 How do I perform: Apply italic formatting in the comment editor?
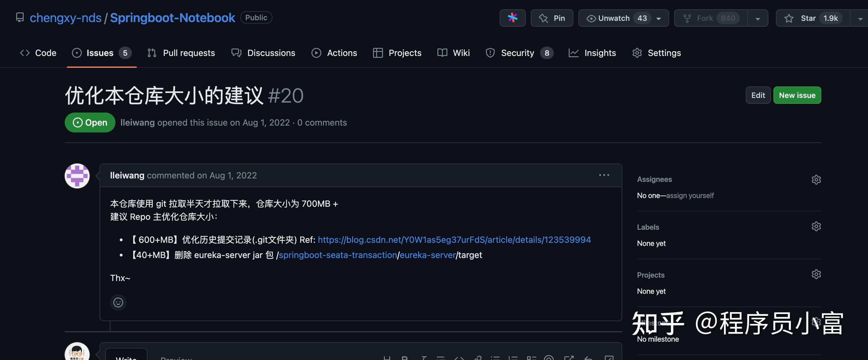coord(423,358)
